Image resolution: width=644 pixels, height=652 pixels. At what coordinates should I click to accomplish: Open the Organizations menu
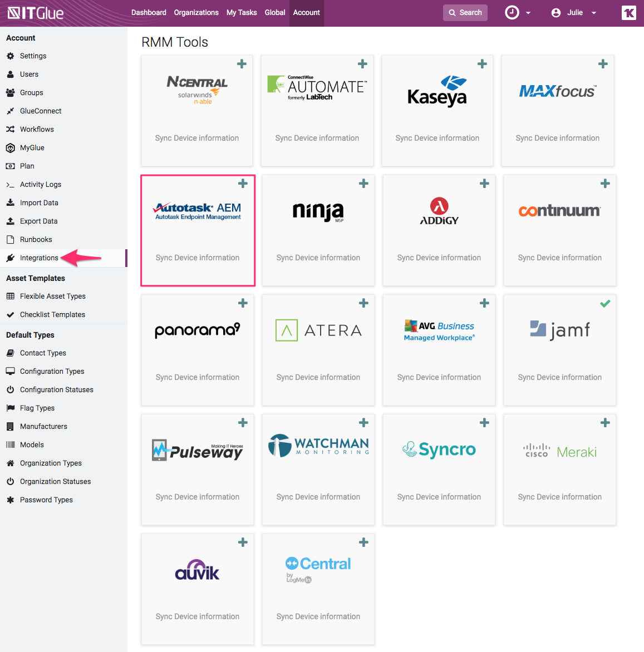point(196,12)
